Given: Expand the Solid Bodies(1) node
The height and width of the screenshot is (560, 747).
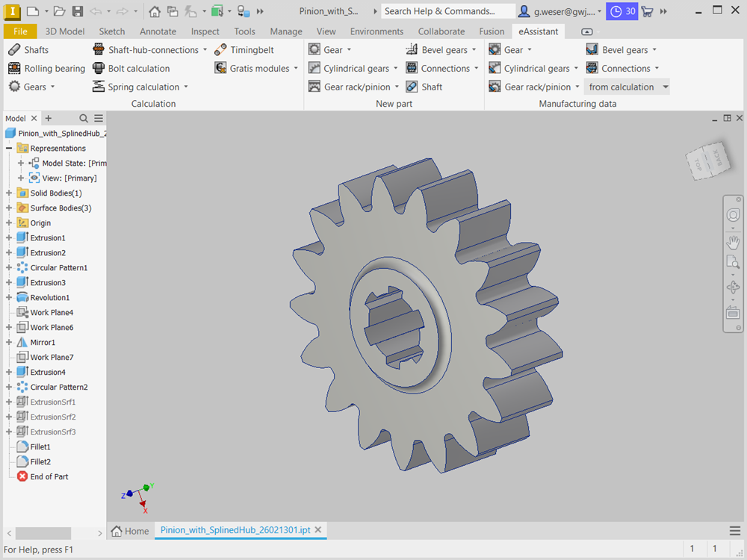Looking at the screenshot, I should tap(9, 193).
